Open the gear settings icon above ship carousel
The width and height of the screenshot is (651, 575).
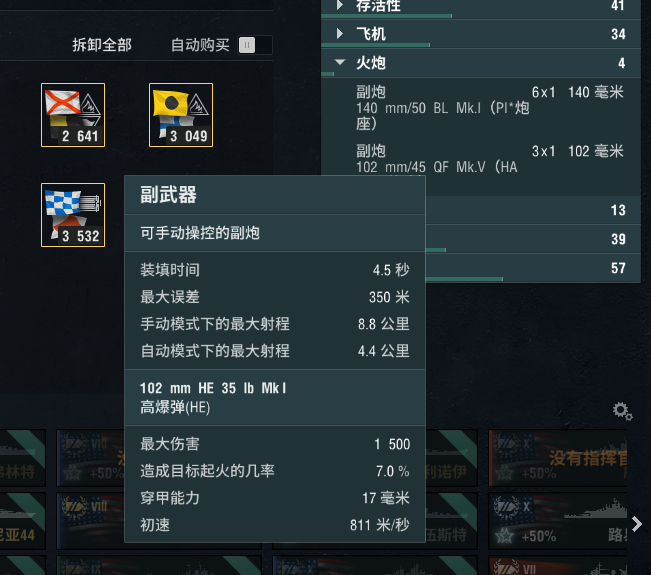tap(622, 411)
